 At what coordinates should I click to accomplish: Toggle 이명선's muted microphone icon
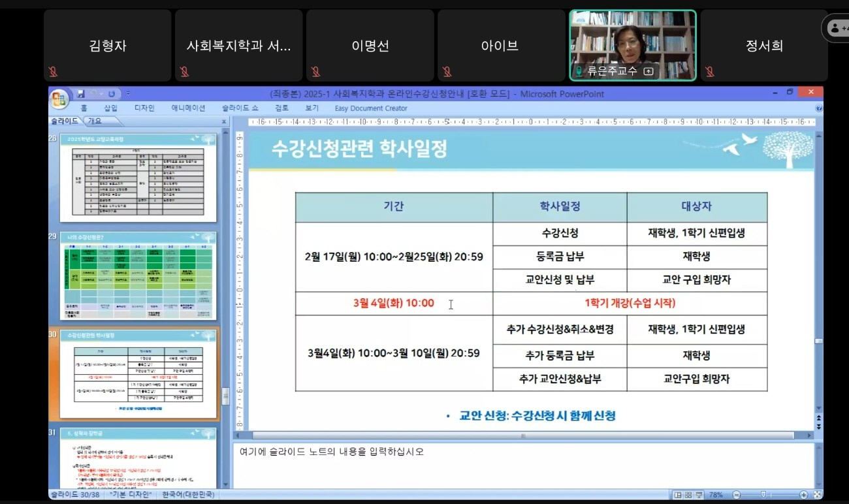(x=315, y=71)
